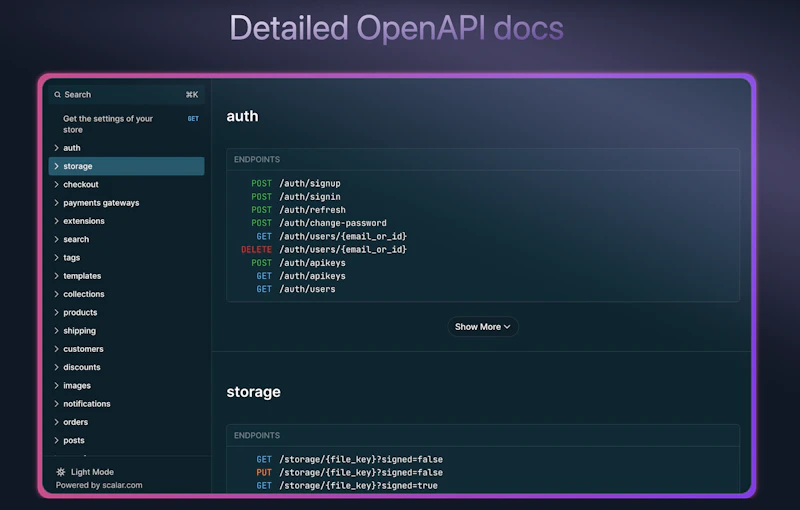Click the Show More button
Screen dimensions: 800x510
(483, 327)
